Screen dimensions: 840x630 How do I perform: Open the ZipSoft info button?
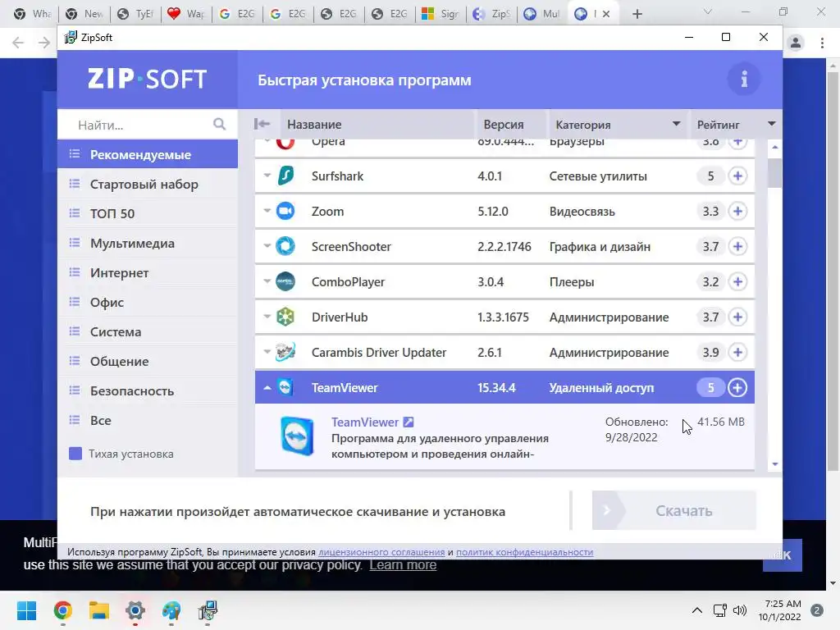[743, 80]
